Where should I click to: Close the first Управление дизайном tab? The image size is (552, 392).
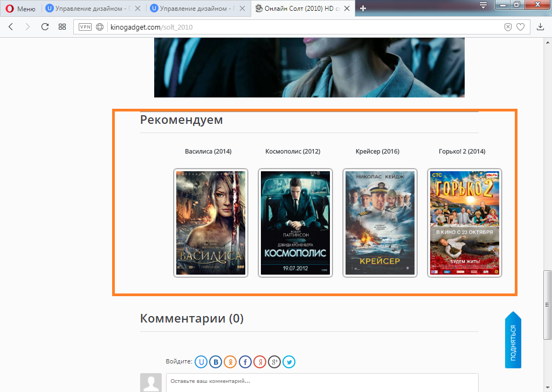point(137,9)
